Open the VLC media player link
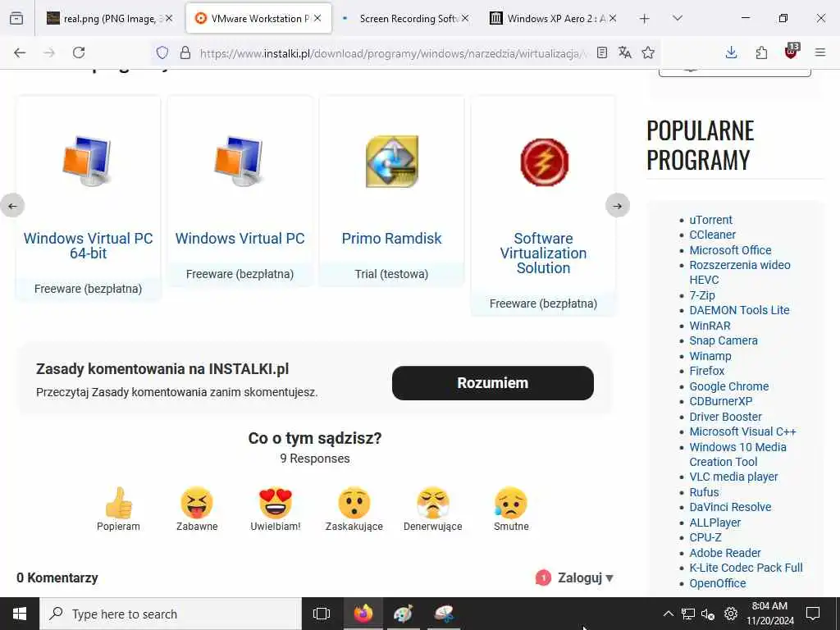Screen dimensions: 840x630 [733, 477]
